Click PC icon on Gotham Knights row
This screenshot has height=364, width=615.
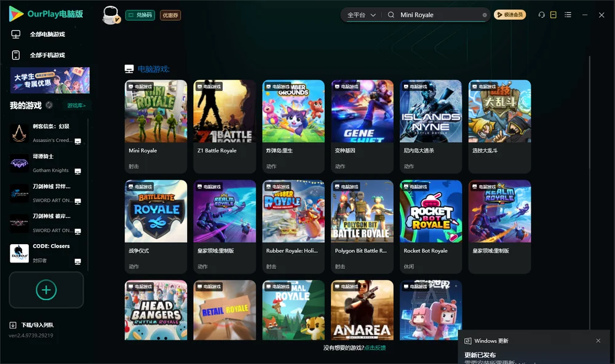[77, 172]
